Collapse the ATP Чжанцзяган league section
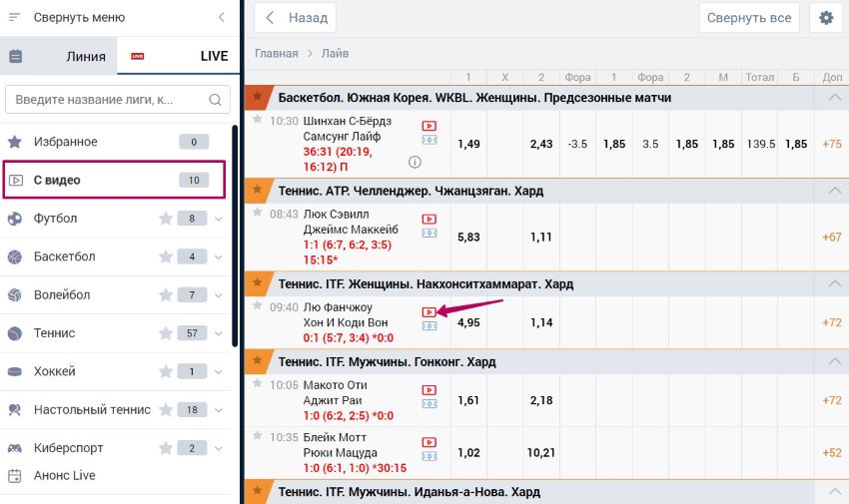Image resolution: width=849 pixels, height=504 pixels. pos(834,191)
